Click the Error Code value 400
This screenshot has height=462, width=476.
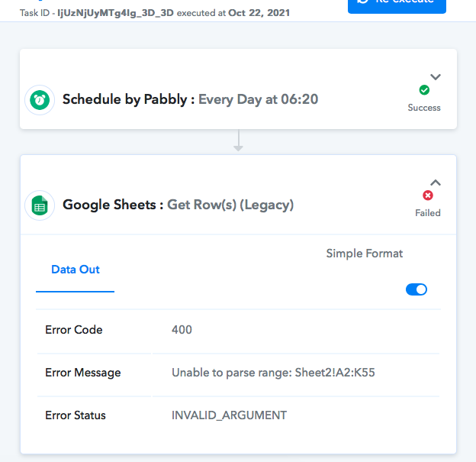pyautogui.click(x=182, y=330)
